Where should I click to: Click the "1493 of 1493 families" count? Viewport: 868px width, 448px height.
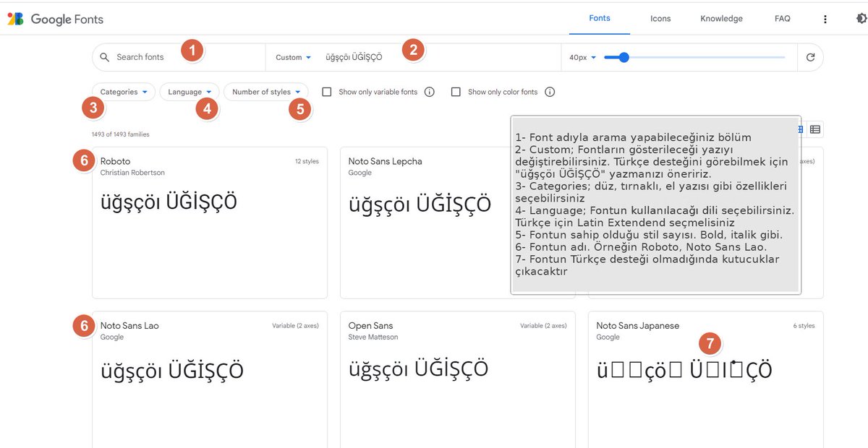coord(121,134)
